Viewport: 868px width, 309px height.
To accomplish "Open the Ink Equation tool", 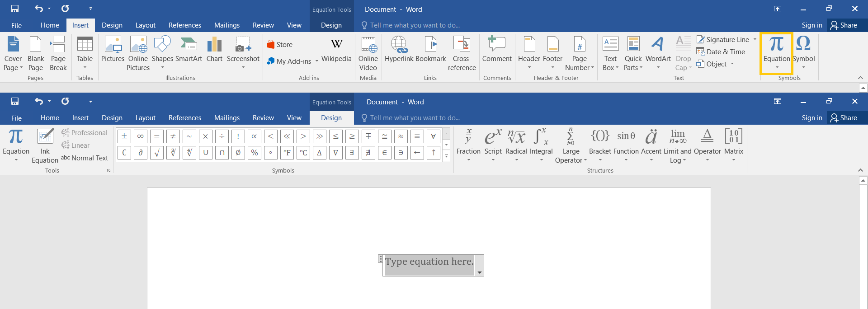I will click(x=45, y=145).
